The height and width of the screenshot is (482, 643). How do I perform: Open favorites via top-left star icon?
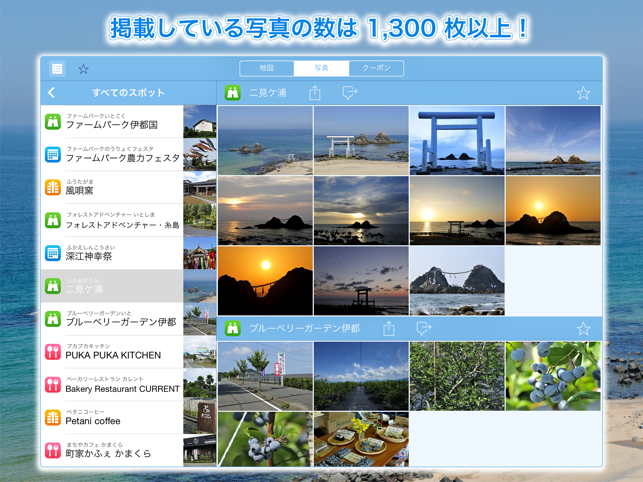coord(83,69)
